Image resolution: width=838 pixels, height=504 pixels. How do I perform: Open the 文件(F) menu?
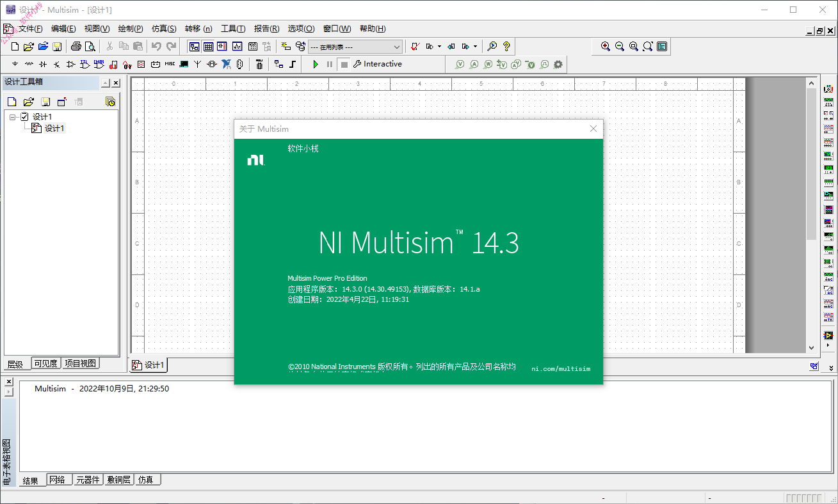[31, 29]
